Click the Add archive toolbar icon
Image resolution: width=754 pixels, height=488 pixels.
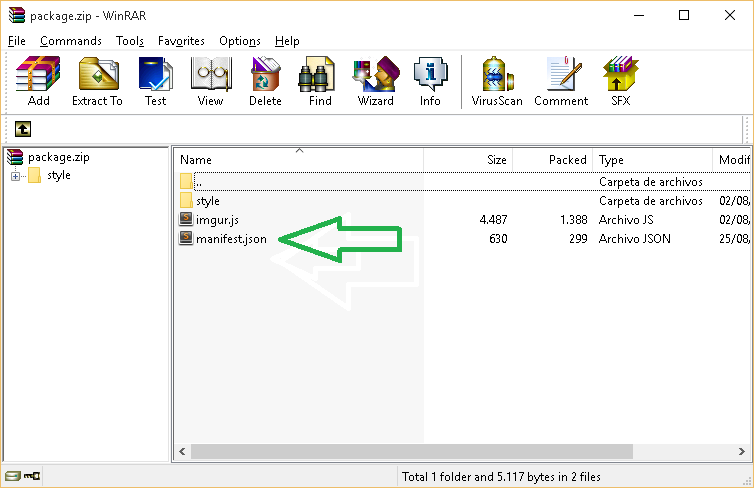point(38,81)
